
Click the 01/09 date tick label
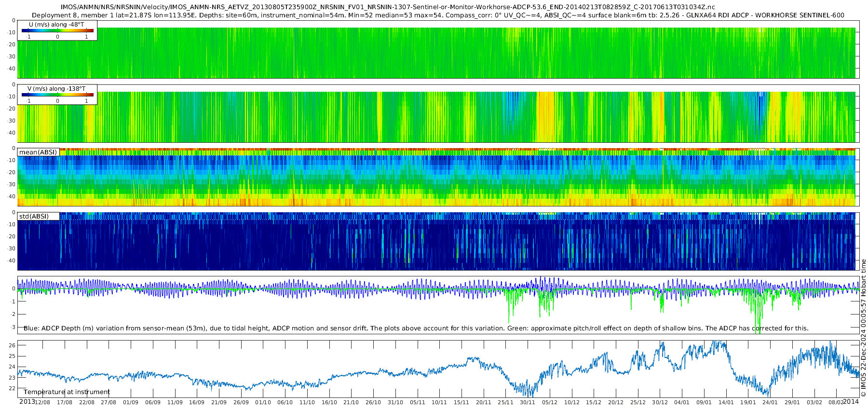[x=131, y=402]
